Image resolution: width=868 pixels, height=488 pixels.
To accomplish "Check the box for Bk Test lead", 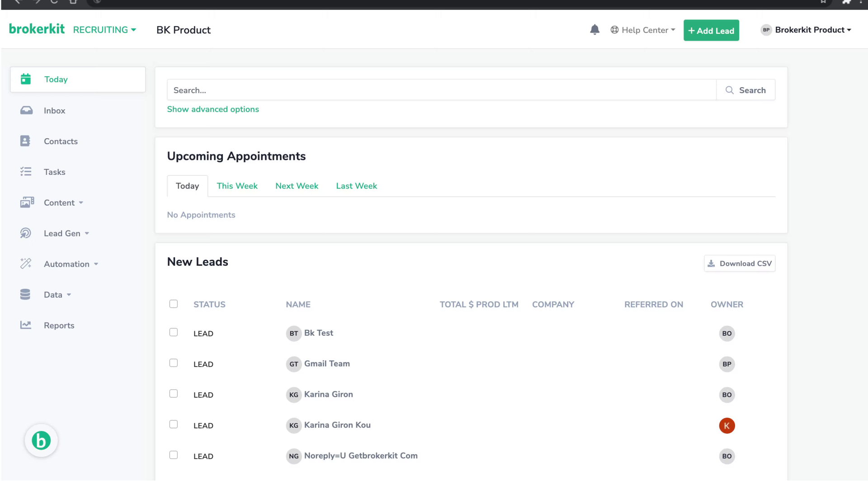I will point(174,333).
